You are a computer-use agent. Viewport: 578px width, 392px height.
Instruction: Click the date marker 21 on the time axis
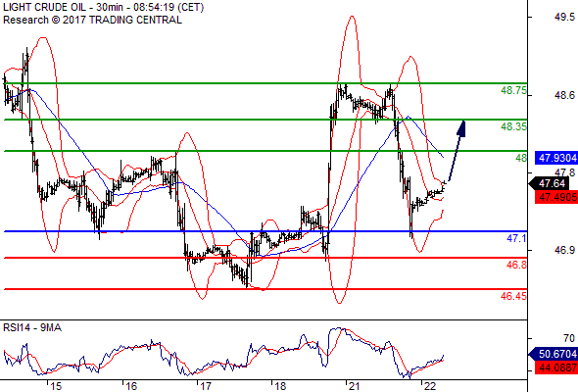(354, 386)
